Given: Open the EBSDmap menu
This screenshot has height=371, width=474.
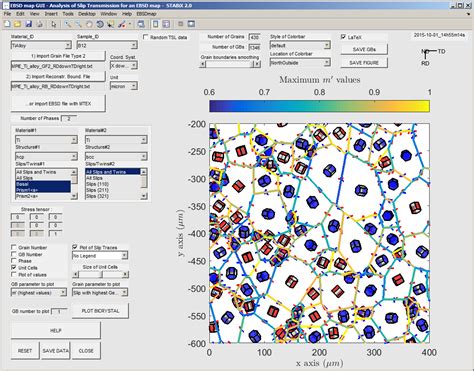Looking at the screenshot, I should pyautogui.click(x=146, y=14).
